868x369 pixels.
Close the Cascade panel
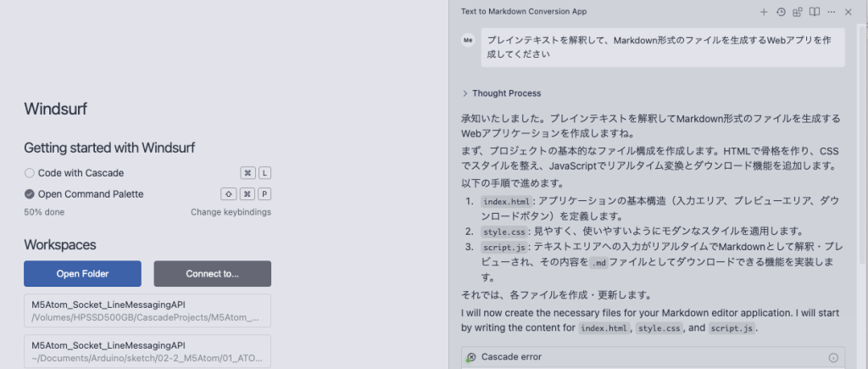pos(848,12)
